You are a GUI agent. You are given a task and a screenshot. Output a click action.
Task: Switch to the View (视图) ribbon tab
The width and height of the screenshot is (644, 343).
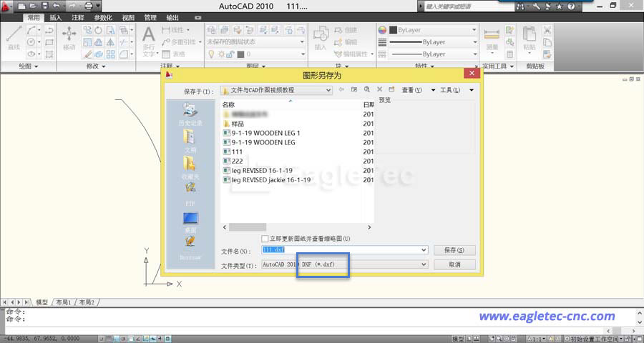[x=128, y=18]
